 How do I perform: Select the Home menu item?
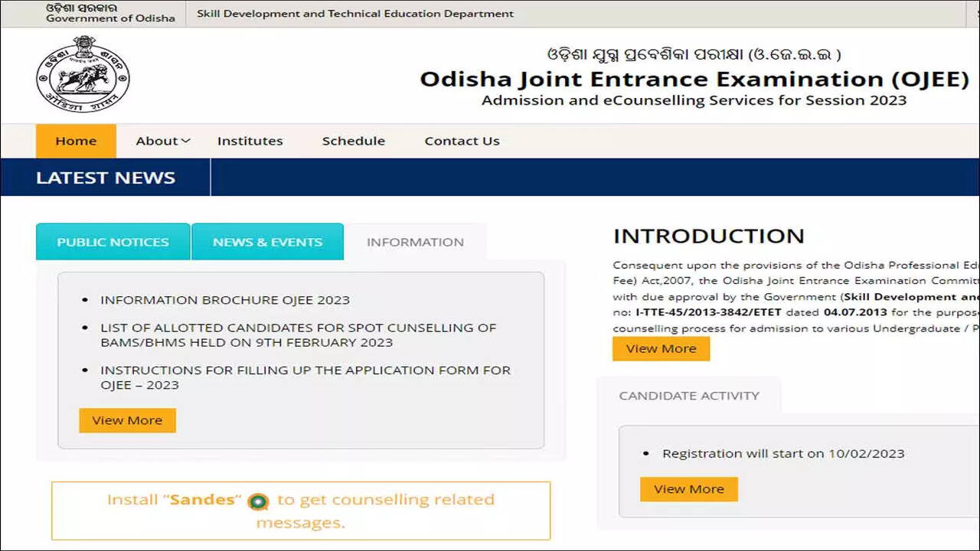click(x=76, y=141)
